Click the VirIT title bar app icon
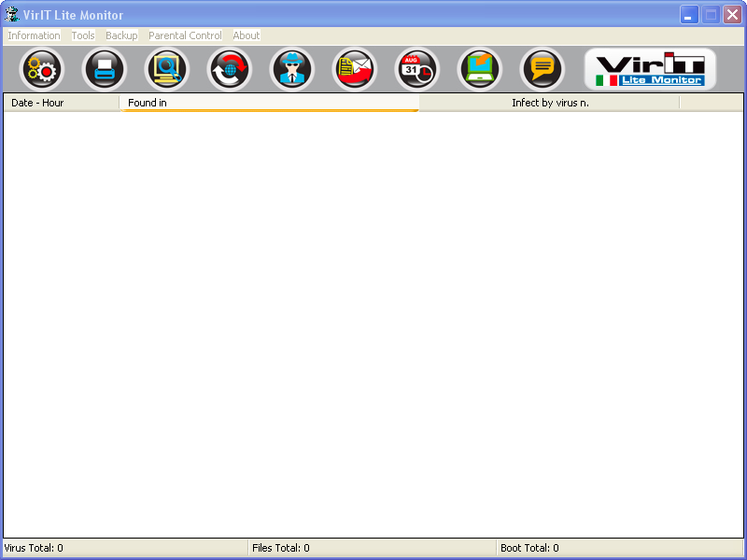The height and width of the screenshot is (560, 747). (12, 14)
